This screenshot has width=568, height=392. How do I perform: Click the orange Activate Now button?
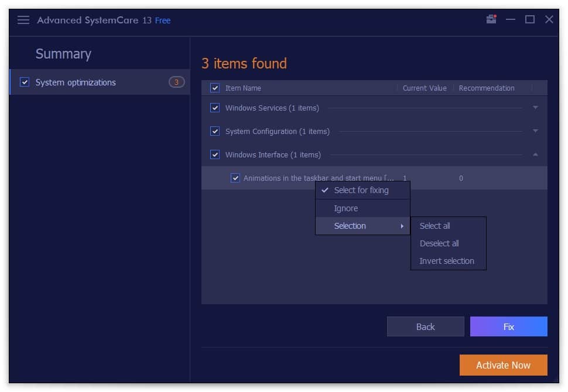point(503,365)
